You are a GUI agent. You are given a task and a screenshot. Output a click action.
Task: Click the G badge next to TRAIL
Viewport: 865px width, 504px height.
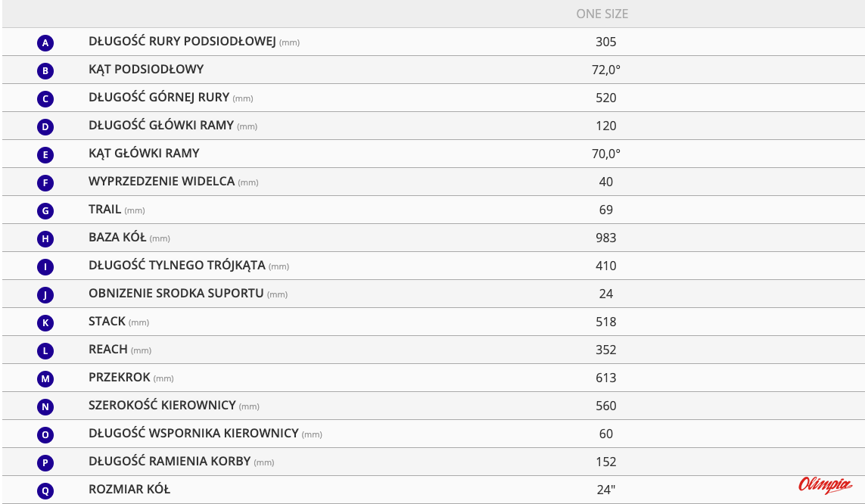(45, 211)
